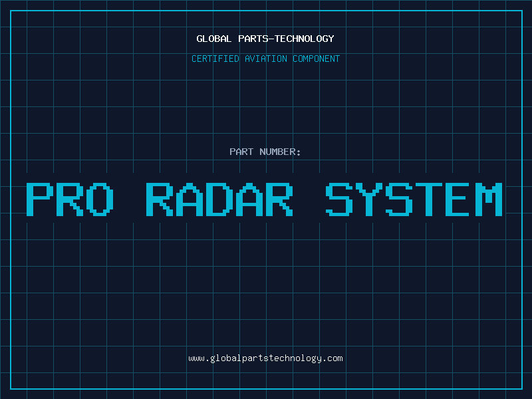Open the www.globalpartstechnology.com link

(265, 358)
